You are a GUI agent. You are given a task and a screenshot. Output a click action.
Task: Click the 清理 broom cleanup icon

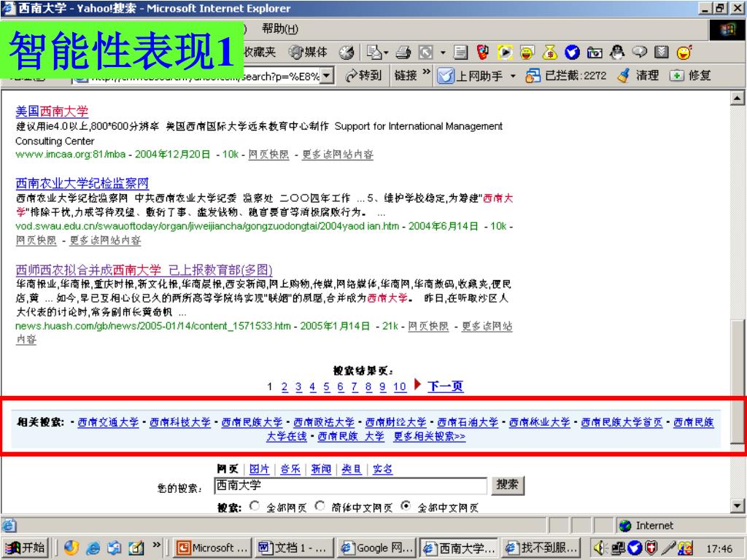click(623, 75)
